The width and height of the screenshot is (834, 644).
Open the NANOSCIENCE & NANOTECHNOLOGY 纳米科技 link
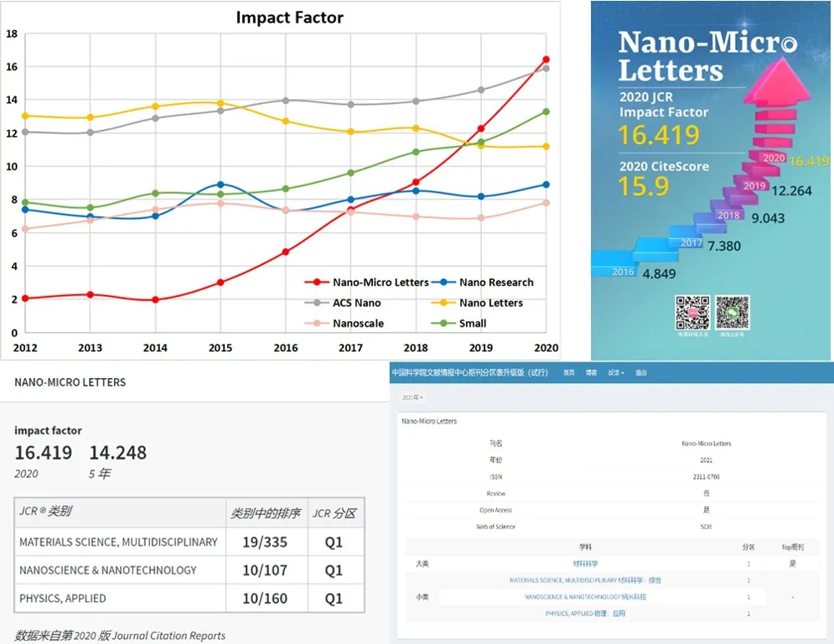pyautogui.click(x=585, y=597)
